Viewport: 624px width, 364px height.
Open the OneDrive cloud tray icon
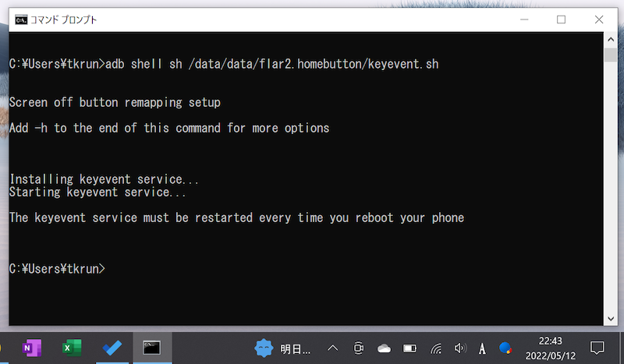click(x=384, y=348)
